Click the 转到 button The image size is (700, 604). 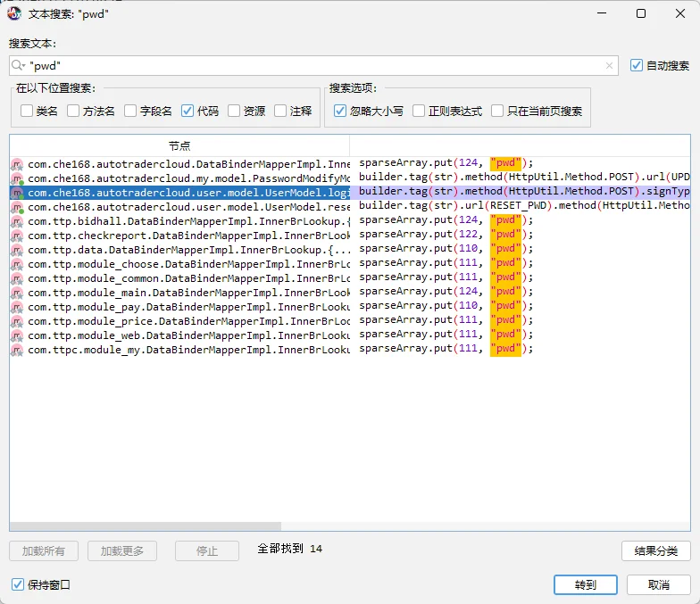[x=586, y=584]
